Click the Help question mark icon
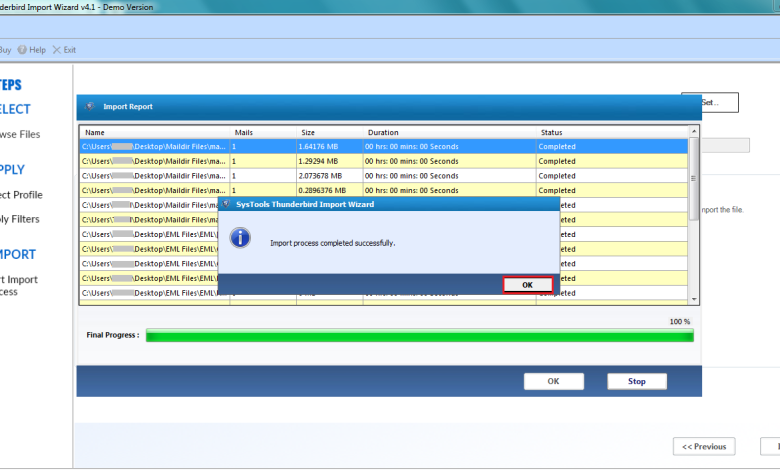 point(22,50)
